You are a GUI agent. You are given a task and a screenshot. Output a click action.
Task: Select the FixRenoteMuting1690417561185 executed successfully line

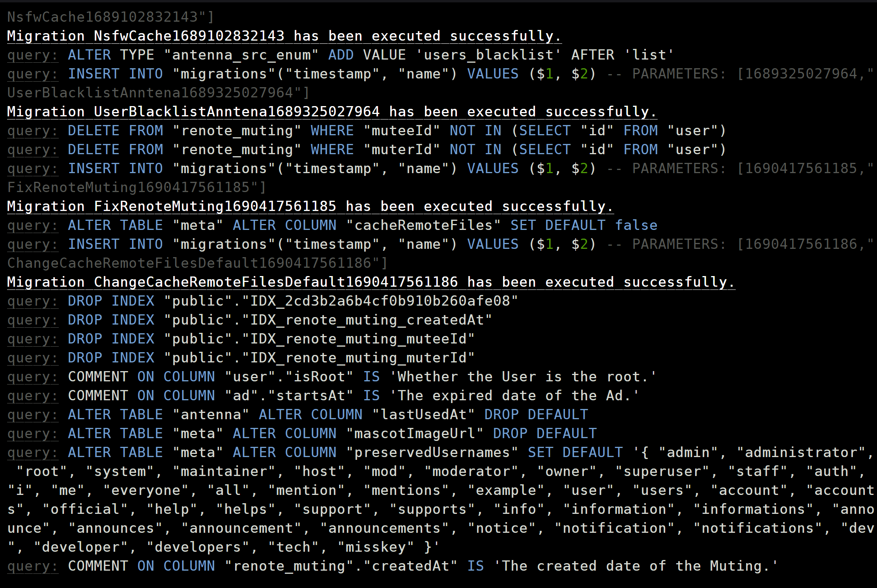310,207
